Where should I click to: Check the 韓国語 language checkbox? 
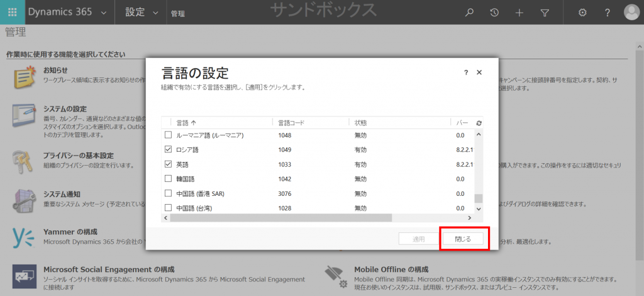coord(168,179)
